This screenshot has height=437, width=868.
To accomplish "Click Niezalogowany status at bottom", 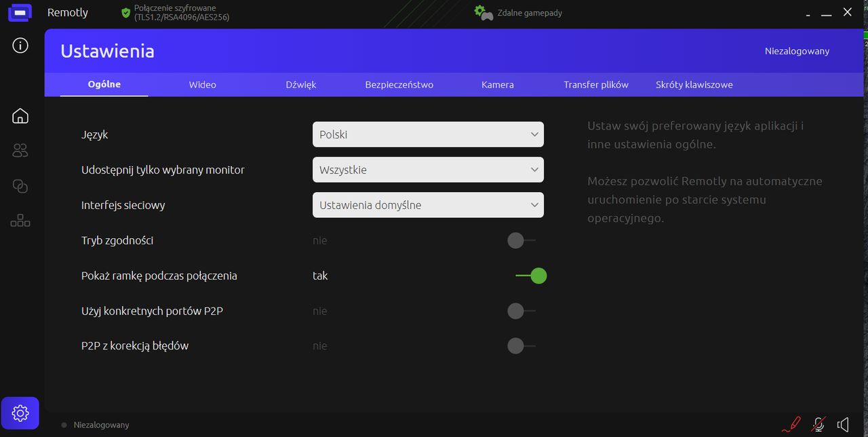I will (101, 425).
